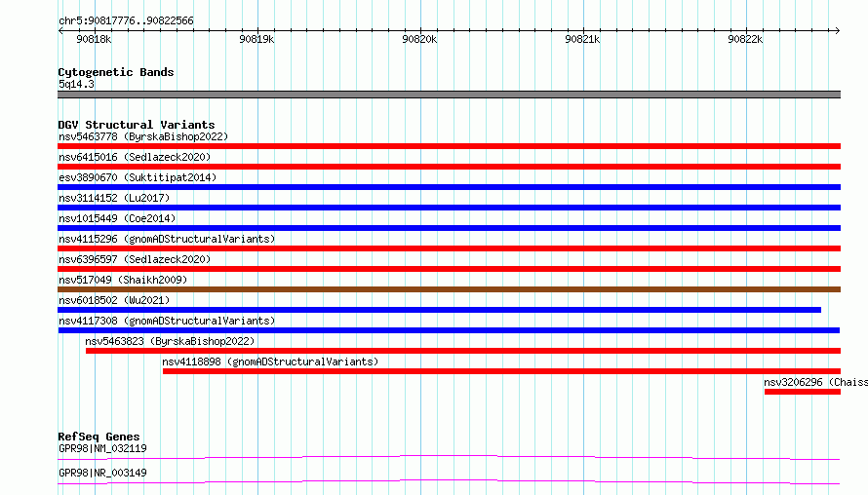
Task: Click the red bar under nsv6396597
Action: click(x=449, y=269)
